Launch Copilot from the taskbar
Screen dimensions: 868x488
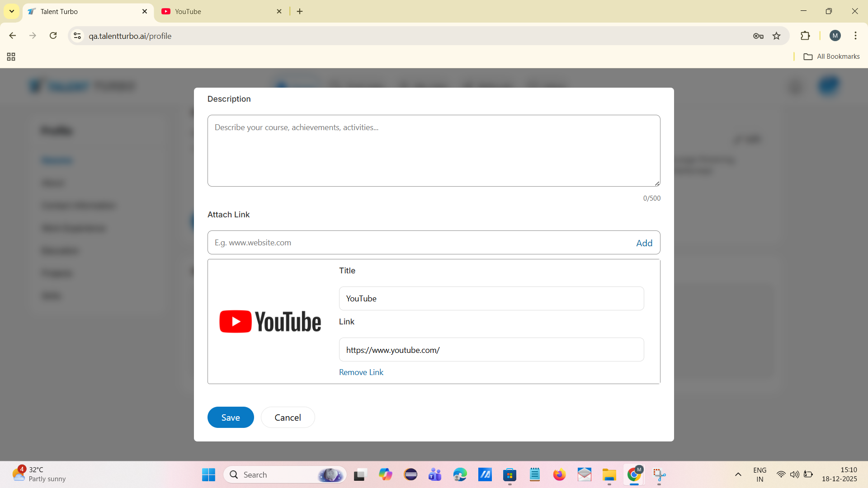point(386,474)
